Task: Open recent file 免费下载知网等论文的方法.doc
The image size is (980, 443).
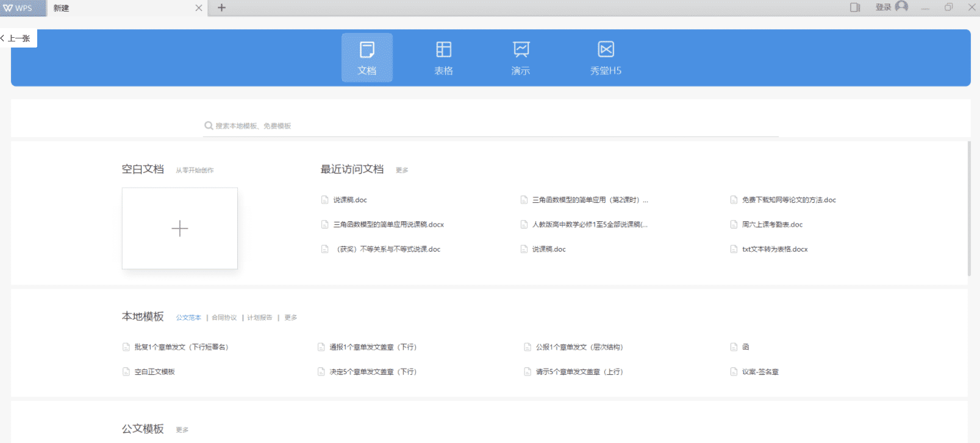Action: [789, 200]
